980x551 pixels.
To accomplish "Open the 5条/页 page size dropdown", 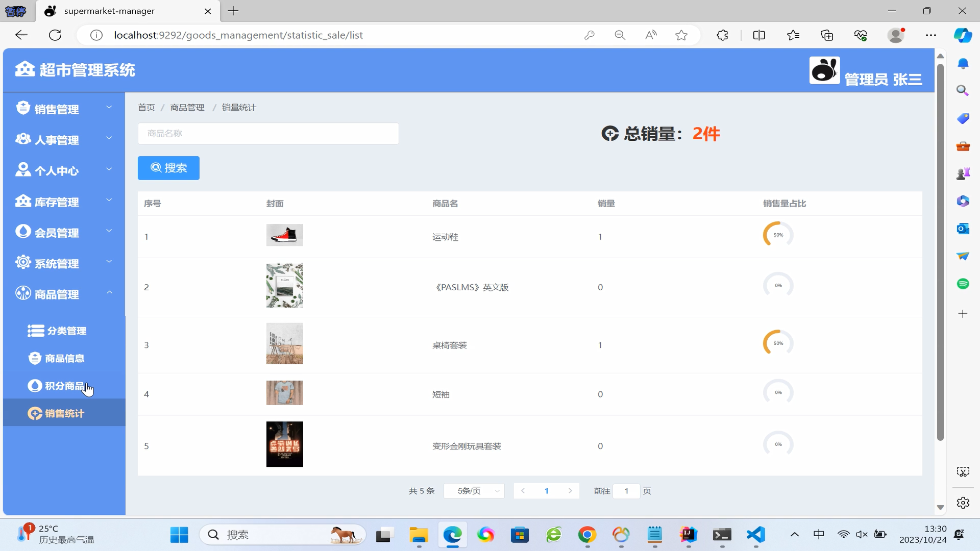I will (474, 490).
